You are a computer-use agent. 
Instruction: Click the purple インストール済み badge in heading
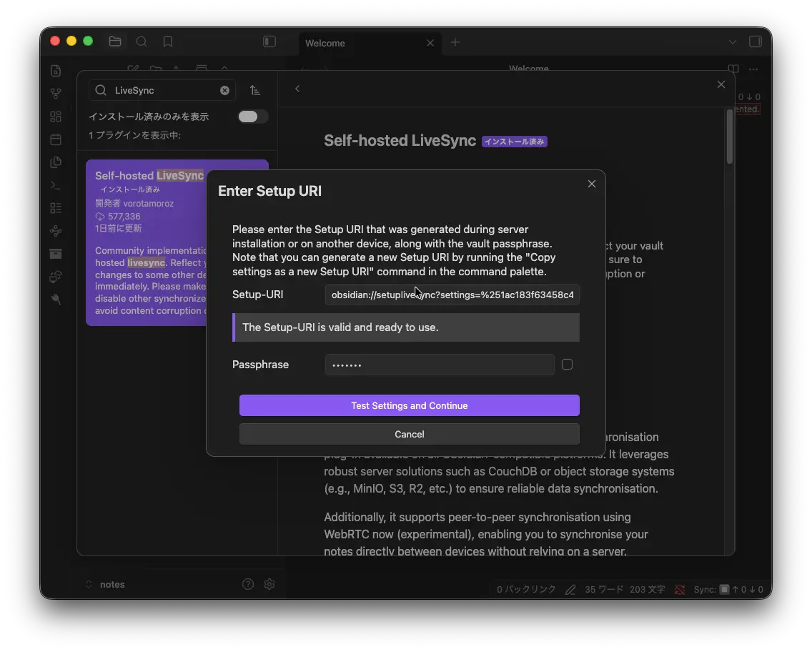[514, 142]
